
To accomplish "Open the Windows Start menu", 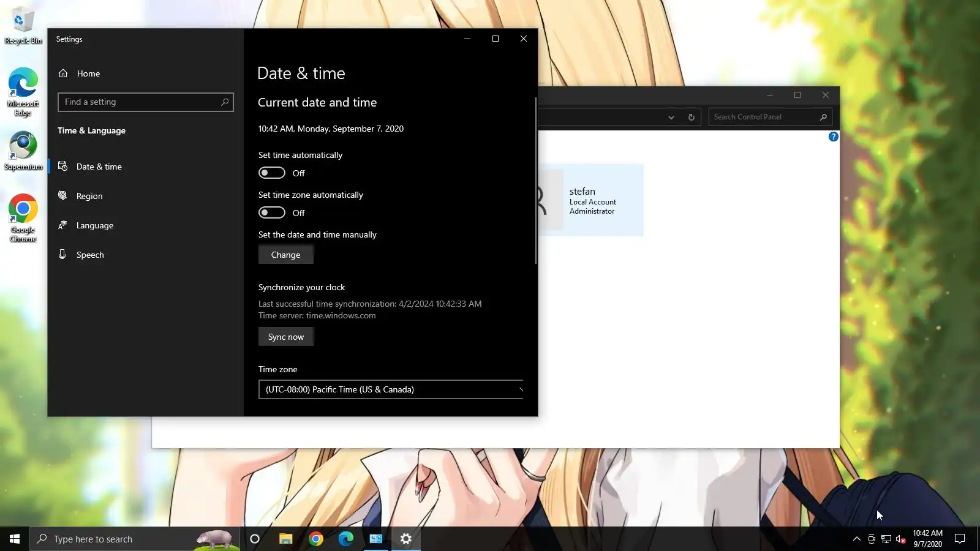I will click(15, 539).
